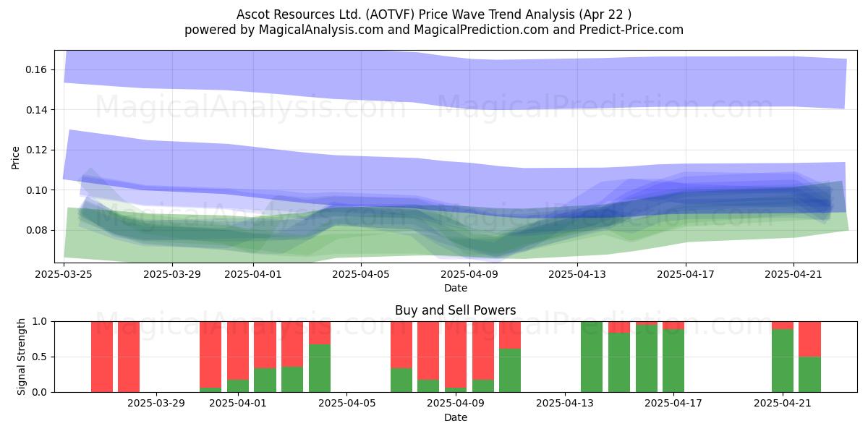Image resolution: width=868 pixels, height=434 pixels.
Task: Click the 0.10 price tick label
Action: click(x=38, y=190)
